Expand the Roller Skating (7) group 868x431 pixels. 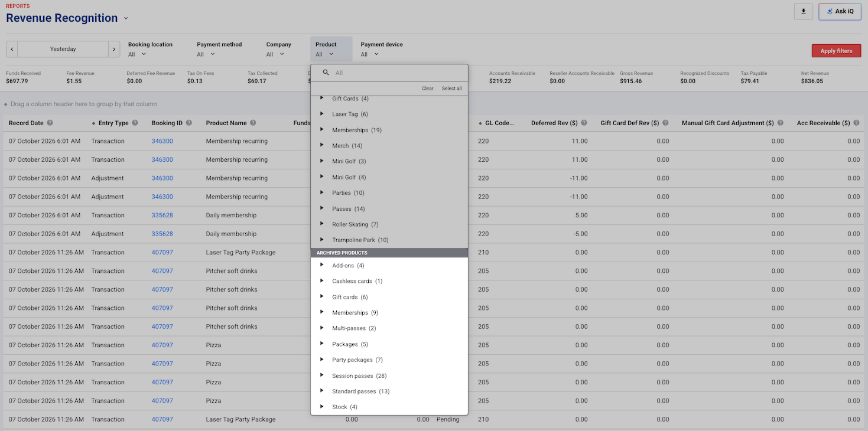coord(321,224)
